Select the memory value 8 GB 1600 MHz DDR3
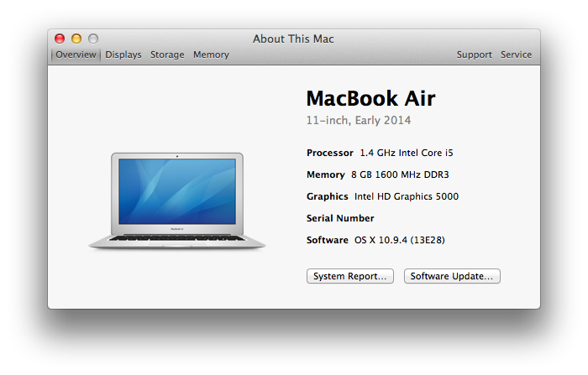The image size is (588, 375). [x=400, y=174]
